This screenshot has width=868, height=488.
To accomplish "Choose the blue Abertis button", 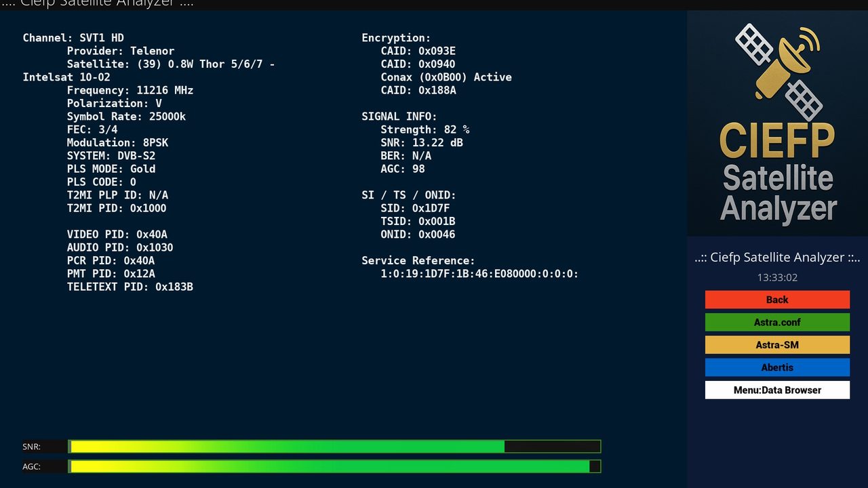I will pos(777,367).
